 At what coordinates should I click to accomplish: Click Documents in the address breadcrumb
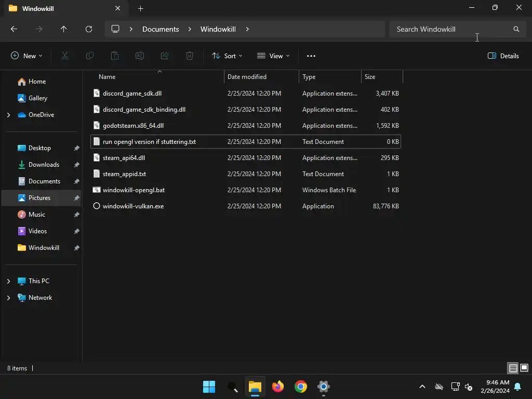pyautogui.click(x=161, y=29)
